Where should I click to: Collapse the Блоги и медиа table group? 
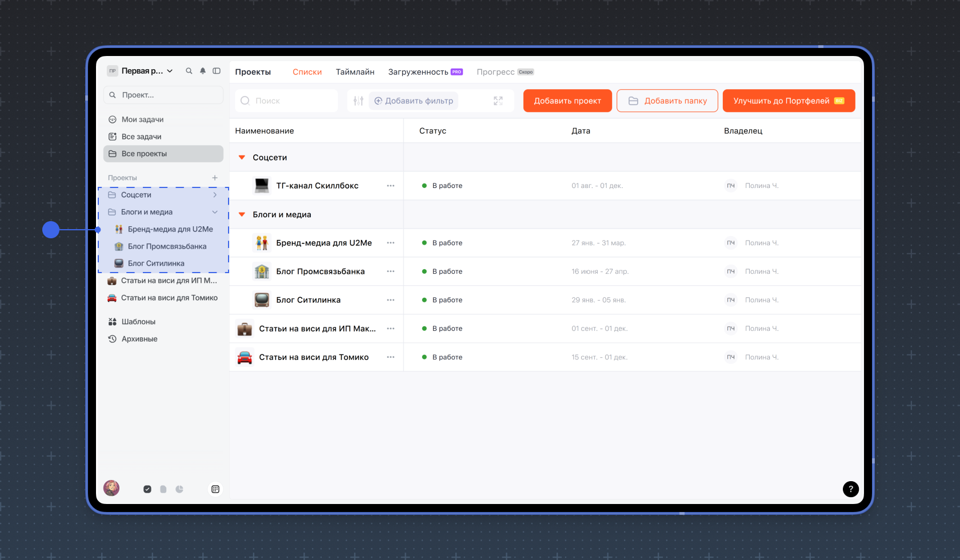click(242, 215)
